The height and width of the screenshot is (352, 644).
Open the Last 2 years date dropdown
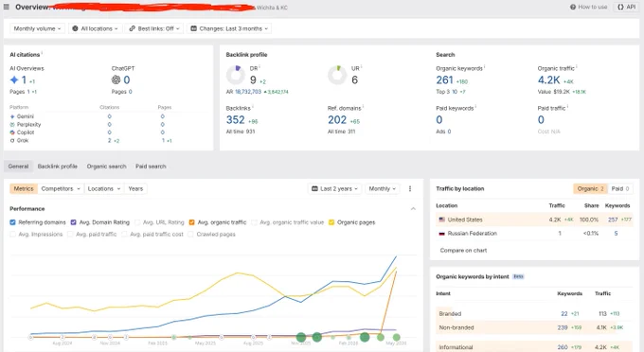[334, 188]
